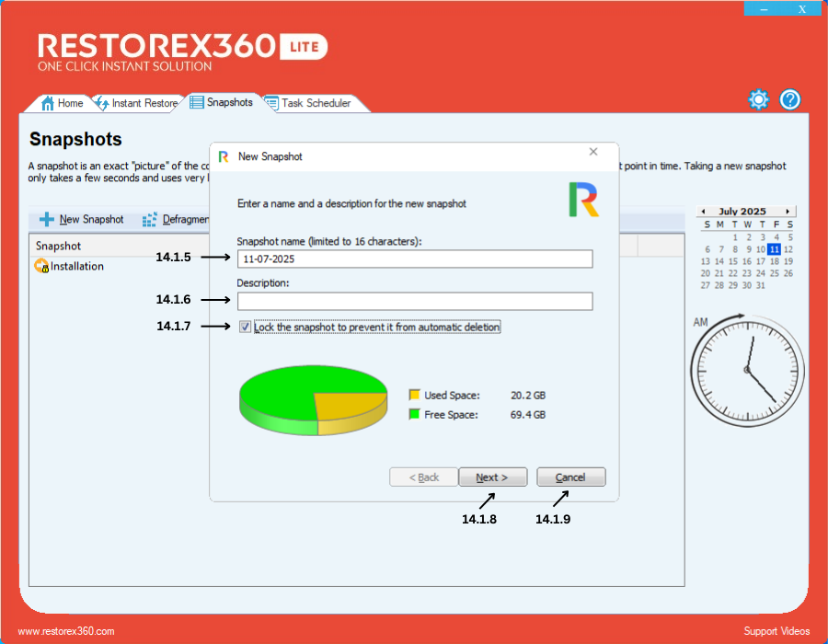The image size is (828, 644).
Task: Click the Home tab house icon
Action: tap(47, 103)
